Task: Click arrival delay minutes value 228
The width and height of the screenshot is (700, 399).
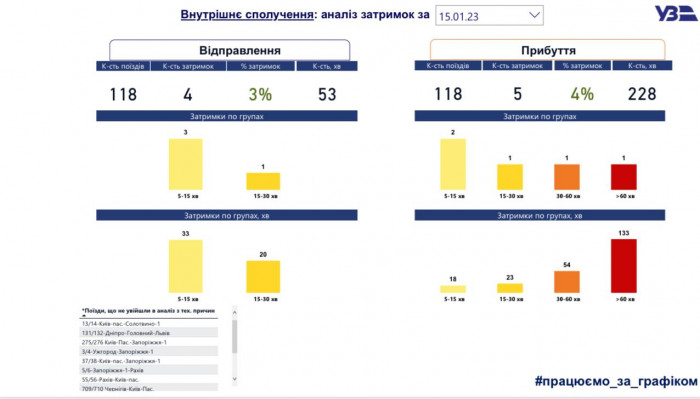Action: tap(642, 94)
